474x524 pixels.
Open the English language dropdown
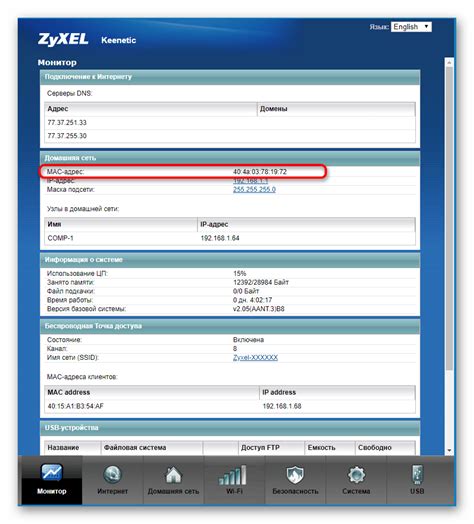(x=411, y=27)
